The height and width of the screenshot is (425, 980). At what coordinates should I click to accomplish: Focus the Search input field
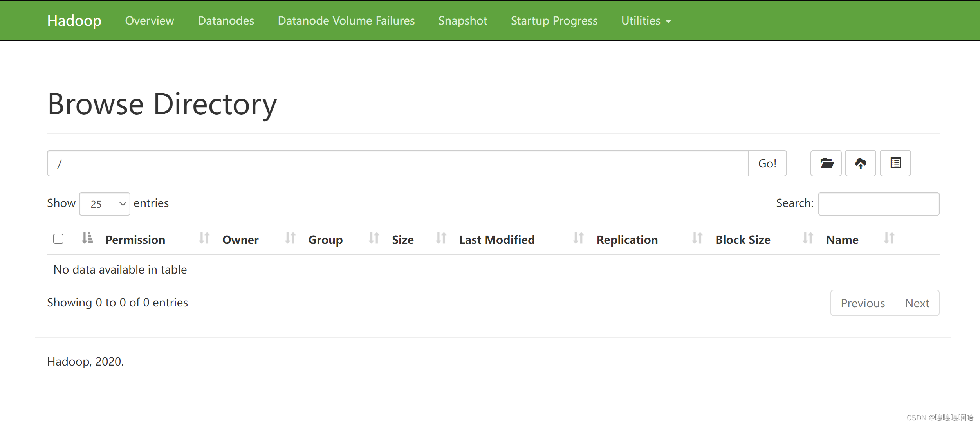coord(878,204)
